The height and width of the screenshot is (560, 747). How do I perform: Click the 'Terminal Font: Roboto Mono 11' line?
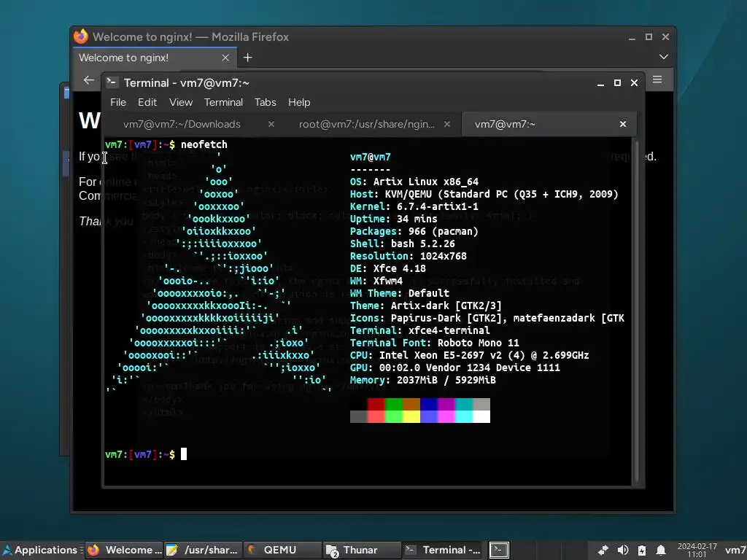point(435,343)
